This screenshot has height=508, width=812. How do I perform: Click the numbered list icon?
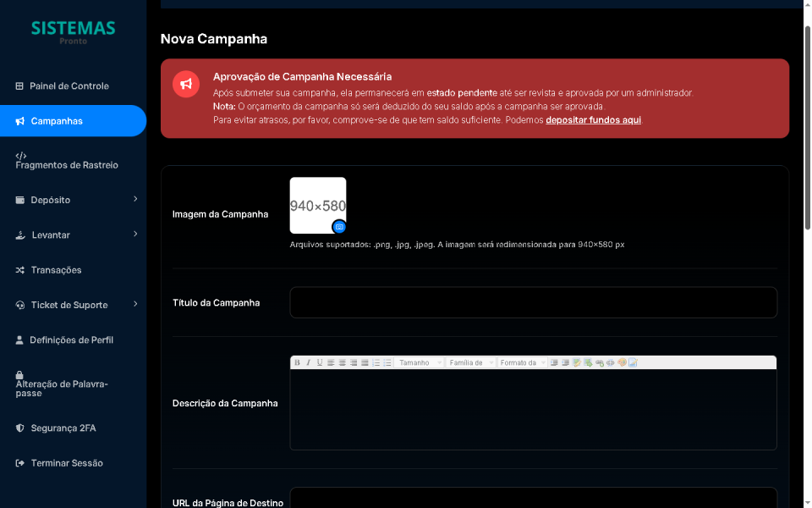[x=376, y=362]
